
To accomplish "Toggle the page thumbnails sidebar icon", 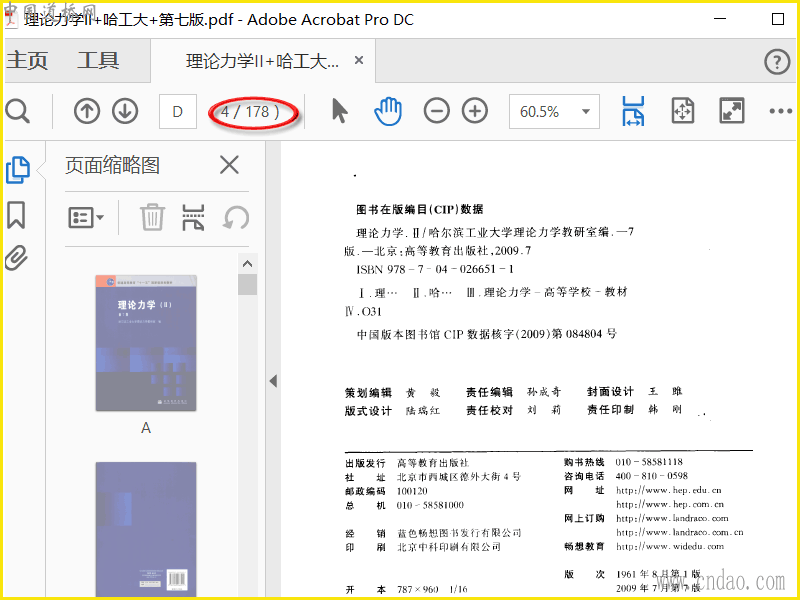I will pos(18,169).
